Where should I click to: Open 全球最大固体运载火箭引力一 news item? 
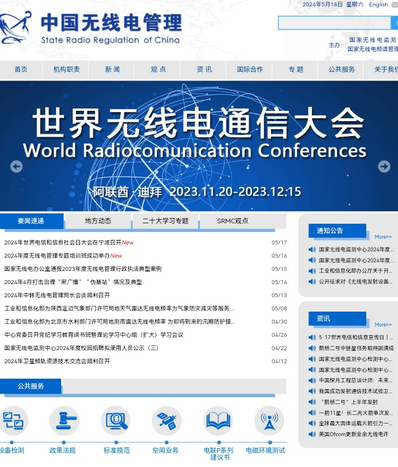(x=356, y=423)
